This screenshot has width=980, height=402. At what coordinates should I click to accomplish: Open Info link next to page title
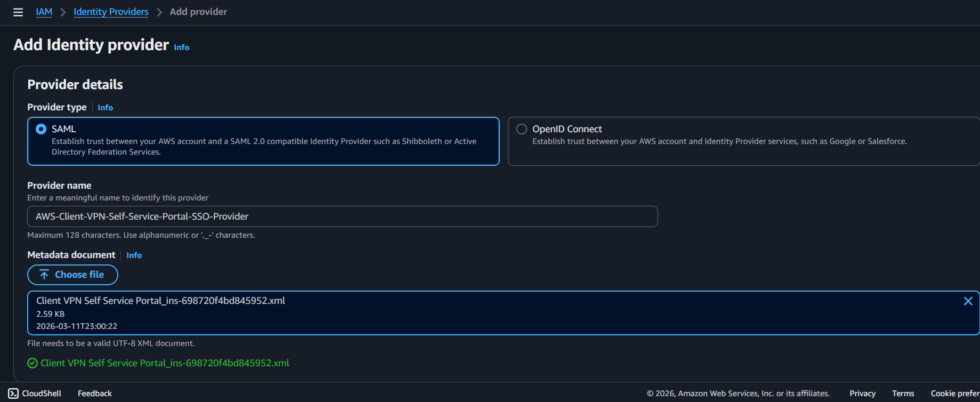(x=181, y=47)
